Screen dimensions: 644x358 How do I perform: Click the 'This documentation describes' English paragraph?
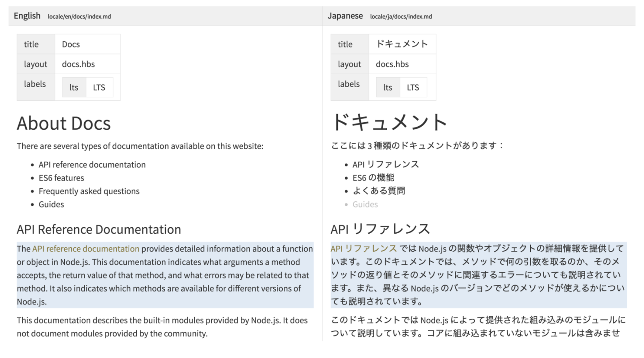click(x=162, y=327)
